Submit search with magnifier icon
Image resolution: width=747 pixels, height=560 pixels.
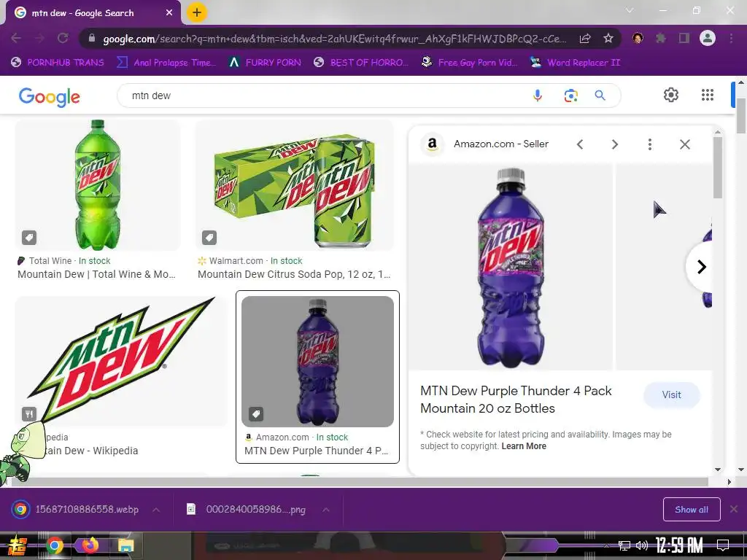click(600, 96)
